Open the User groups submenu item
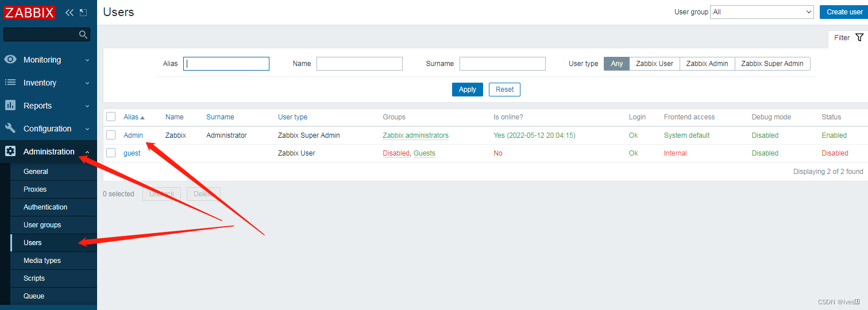Image resolution: width=868 pixels, height=310 pixels. pos(53,225)
